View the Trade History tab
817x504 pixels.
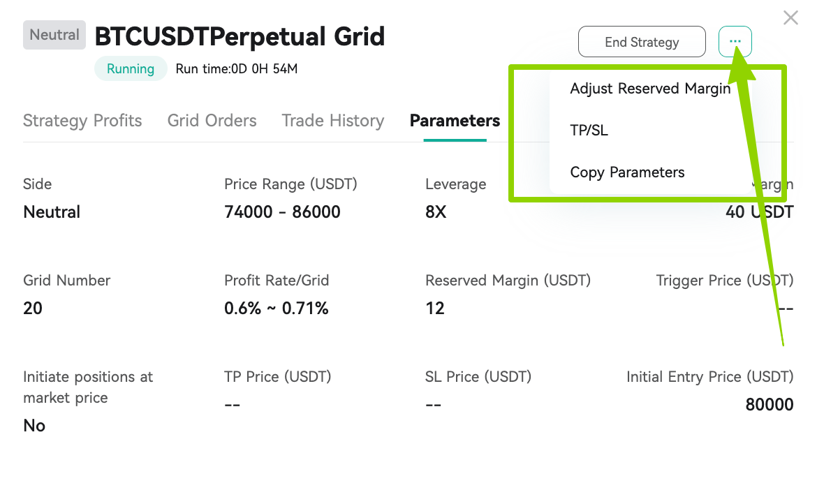(333, 121)
